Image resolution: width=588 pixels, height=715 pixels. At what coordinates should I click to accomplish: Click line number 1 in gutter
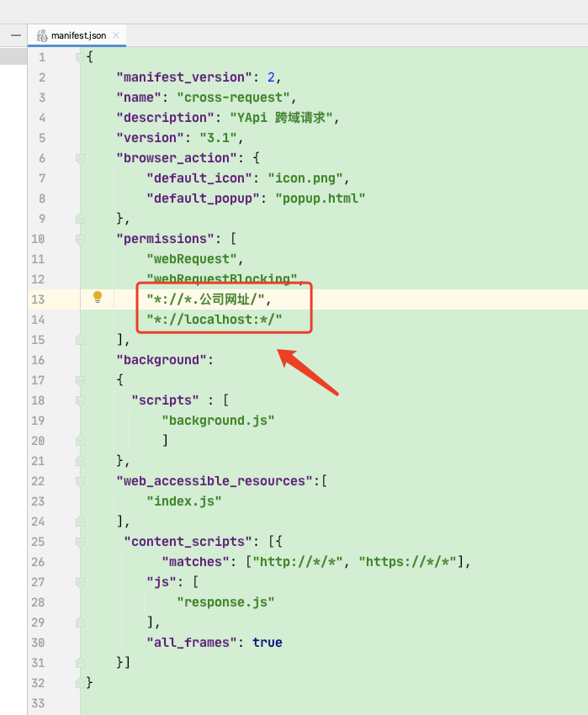point(42,57)
